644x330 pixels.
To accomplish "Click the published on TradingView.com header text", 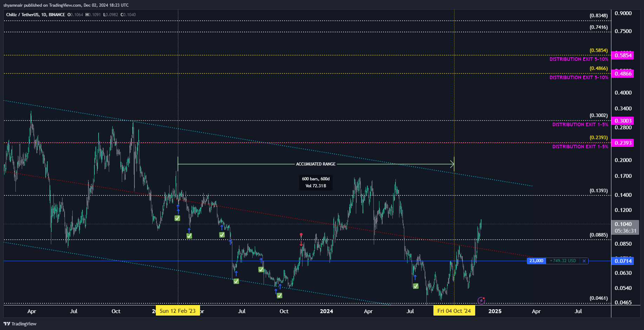I will point(66,5).
